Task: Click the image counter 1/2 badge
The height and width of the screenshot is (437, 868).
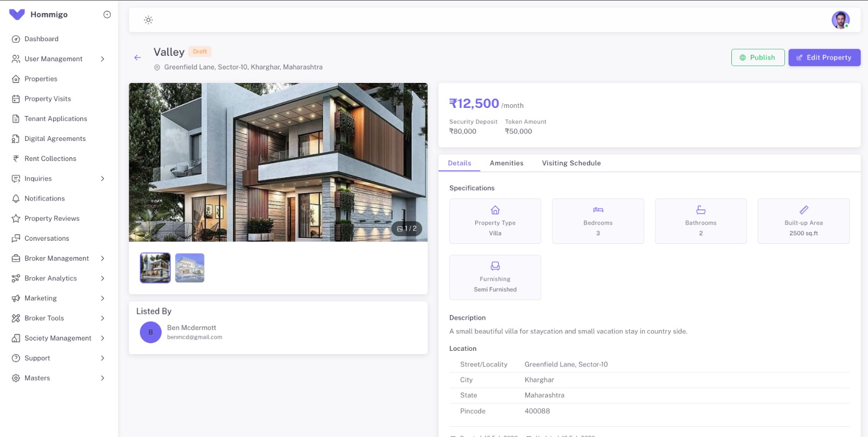Action: click(407, 229)
